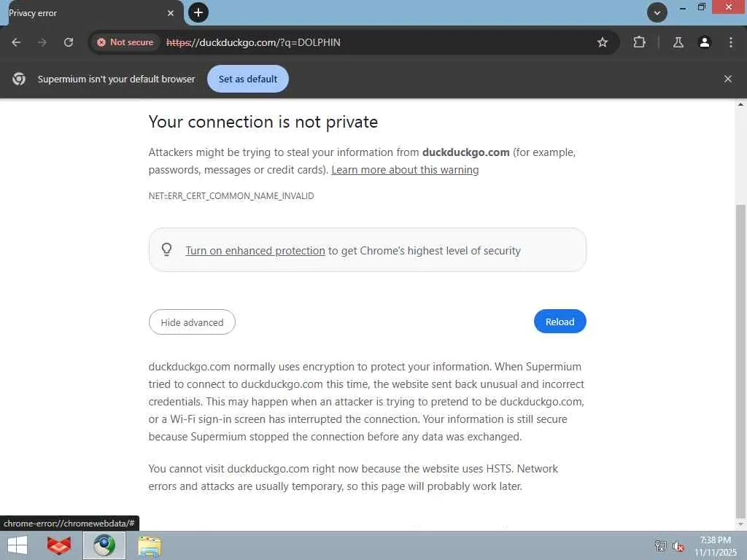Open the three-dot browser menu
Screen dimensions: 747x560
tap(731, 42)
